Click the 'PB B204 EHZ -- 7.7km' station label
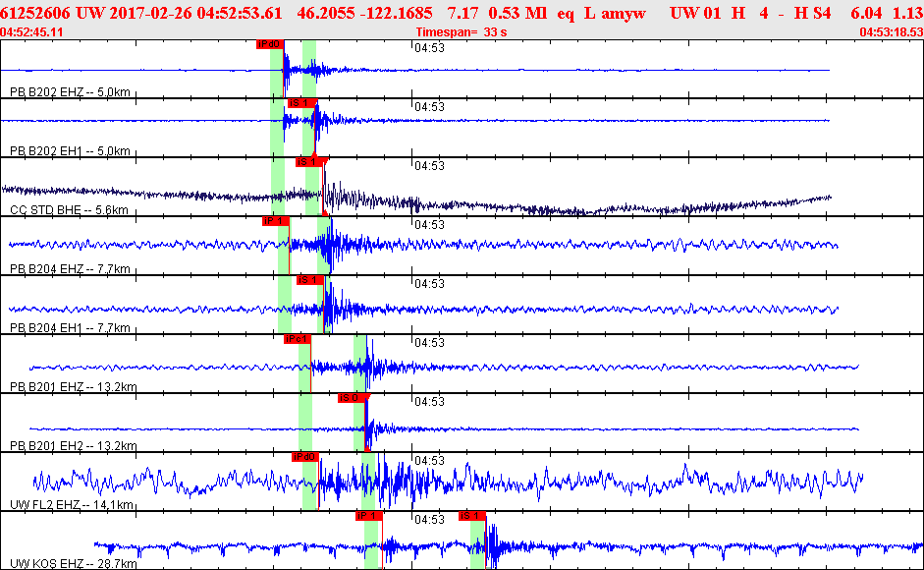 pyautogui.click(x=70, y=269)
